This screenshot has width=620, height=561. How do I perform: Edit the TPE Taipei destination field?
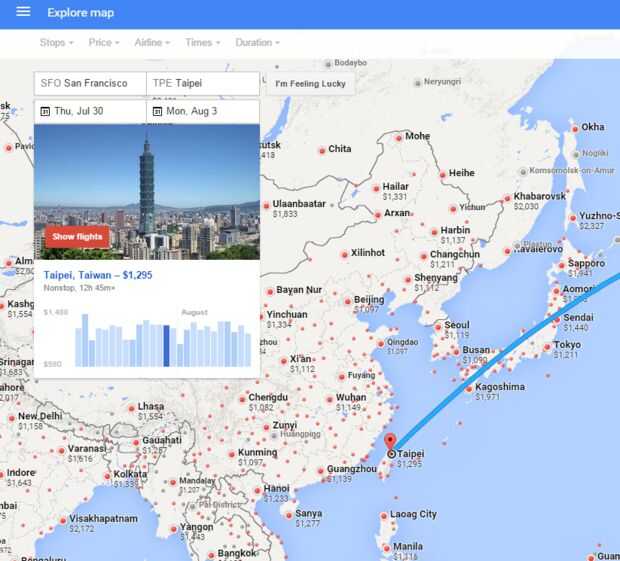(x=203, y=83)
